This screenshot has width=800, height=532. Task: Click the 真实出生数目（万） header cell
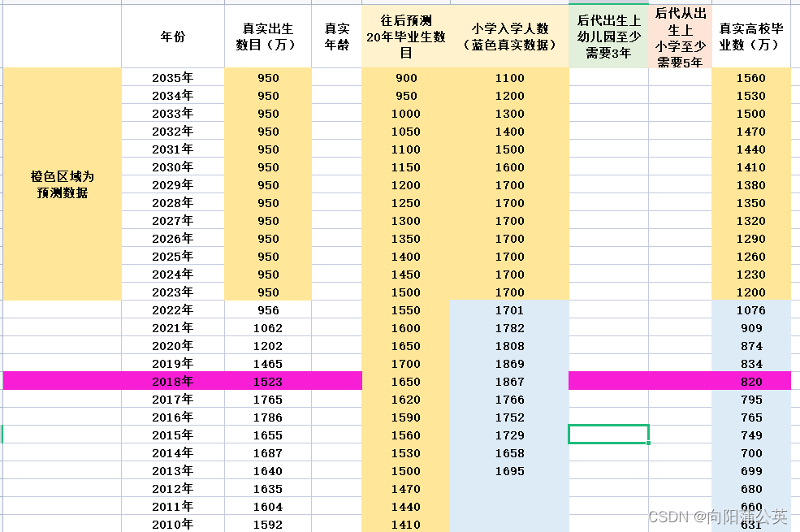[266, 36]
